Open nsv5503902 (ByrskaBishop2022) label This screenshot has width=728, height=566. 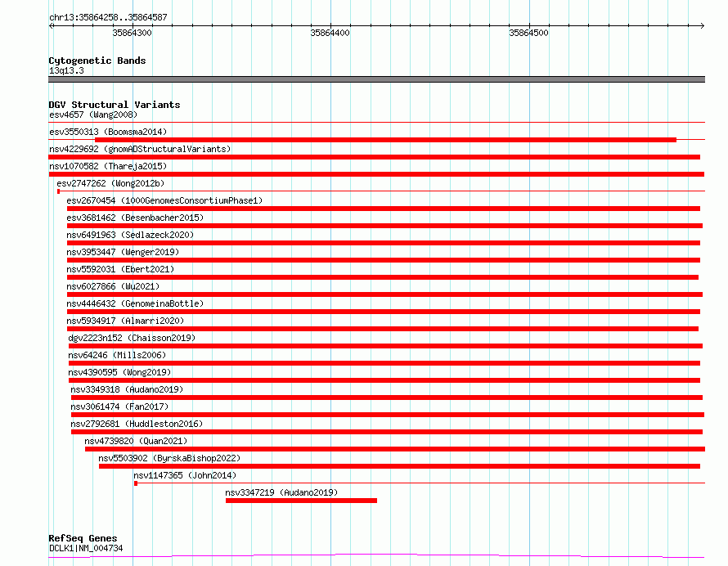(169, 458)
